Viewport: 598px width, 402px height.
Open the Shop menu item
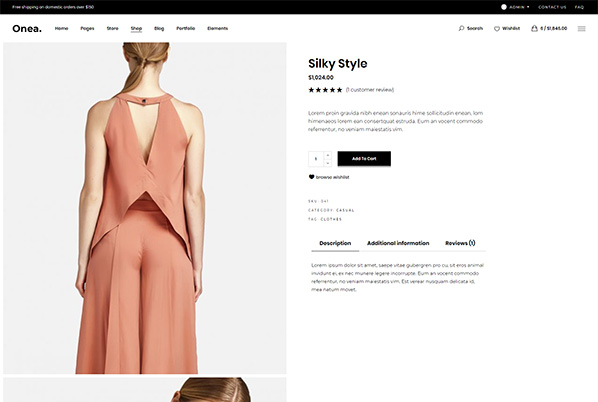[x=136, y=28]
